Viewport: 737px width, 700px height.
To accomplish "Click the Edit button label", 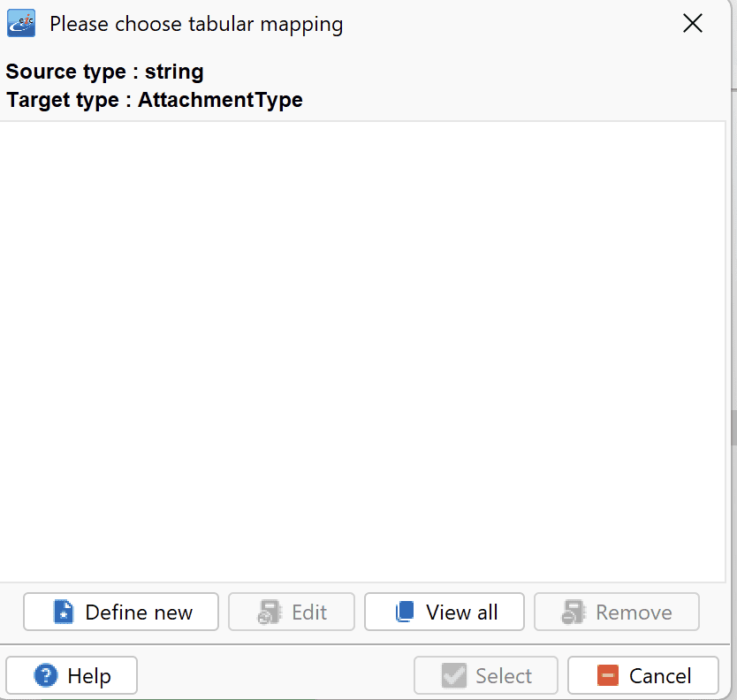I will click(309, 612).
